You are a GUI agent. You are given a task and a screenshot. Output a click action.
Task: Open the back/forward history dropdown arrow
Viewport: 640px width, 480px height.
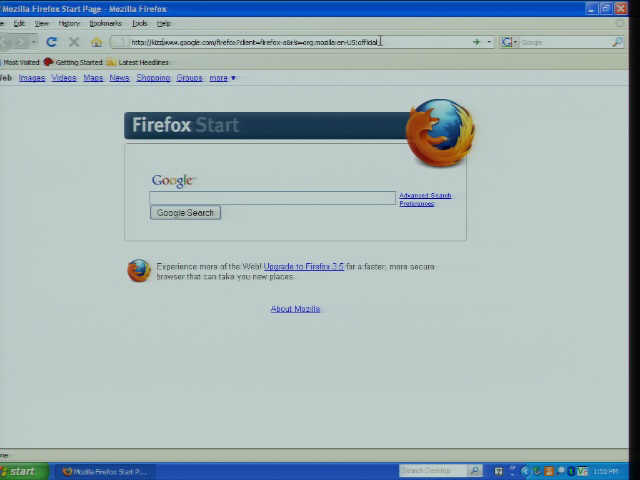click(34, 42)
